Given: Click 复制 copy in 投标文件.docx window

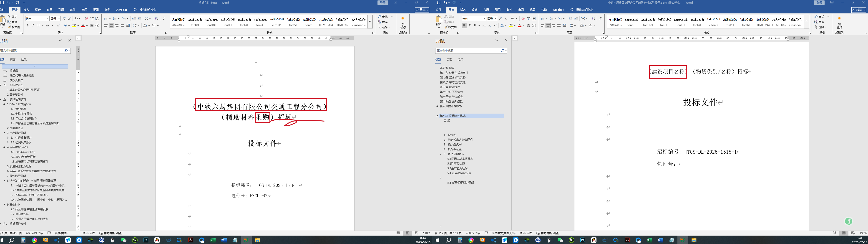Looking at the screenshot, I should tap(13, 22).
